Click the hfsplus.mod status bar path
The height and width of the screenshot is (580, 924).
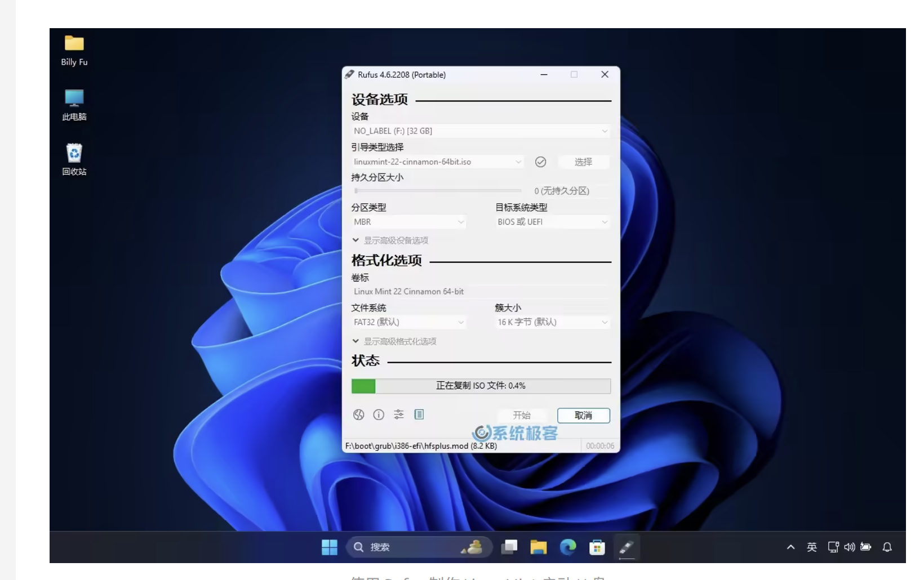[x=421, y=446]
